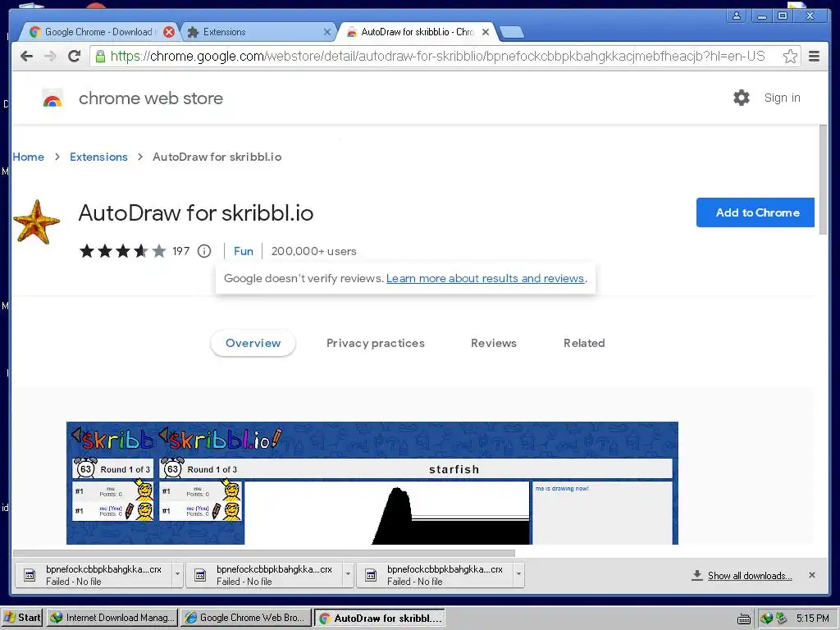Image resolution: width=840 pixels, height=630 pixels.
Task: Open the Reviews tab
Action: (493, 343)
